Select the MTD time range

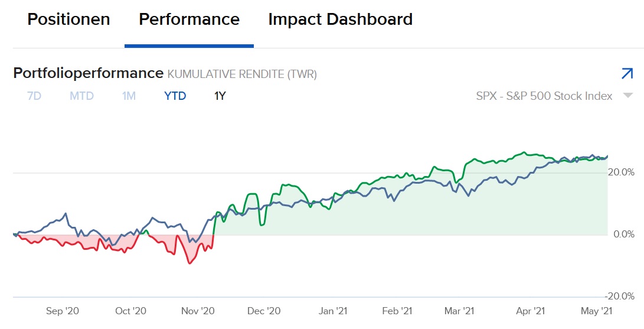click(x=81, y=96)
